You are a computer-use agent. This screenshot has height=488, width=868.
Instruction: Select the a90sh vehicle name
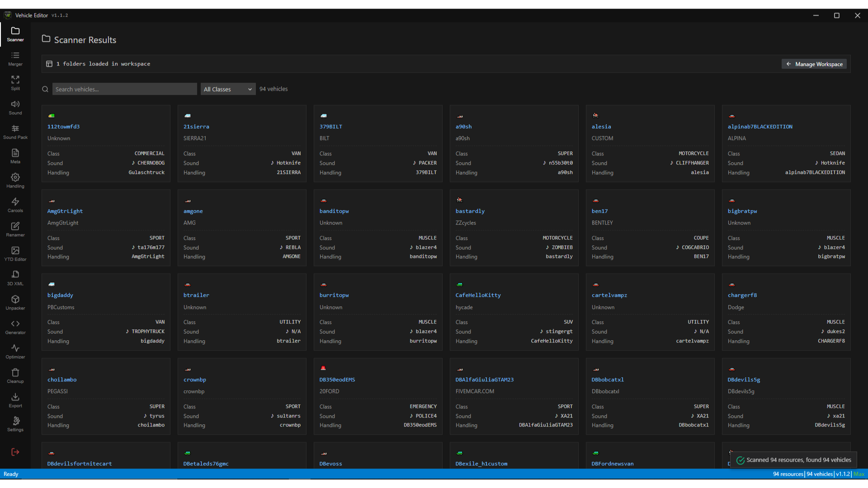coord(463,127)
